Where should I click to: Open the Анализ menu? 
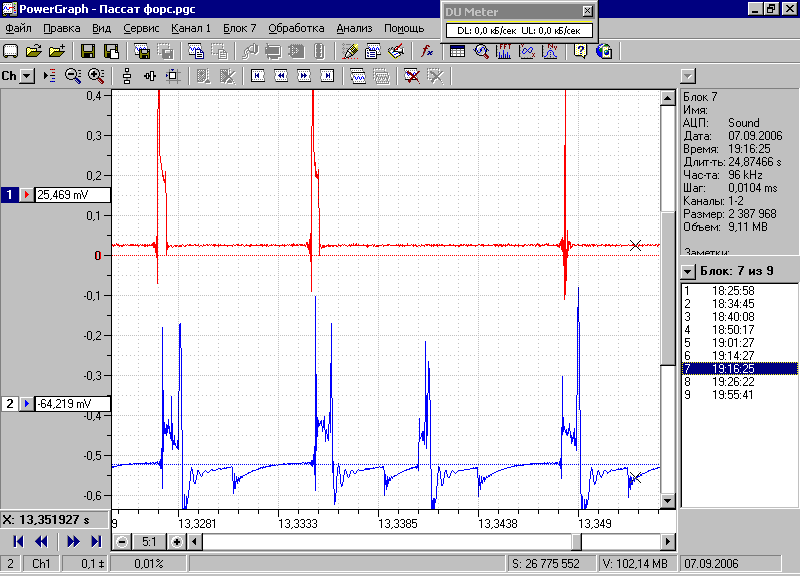tap(354, 29)
